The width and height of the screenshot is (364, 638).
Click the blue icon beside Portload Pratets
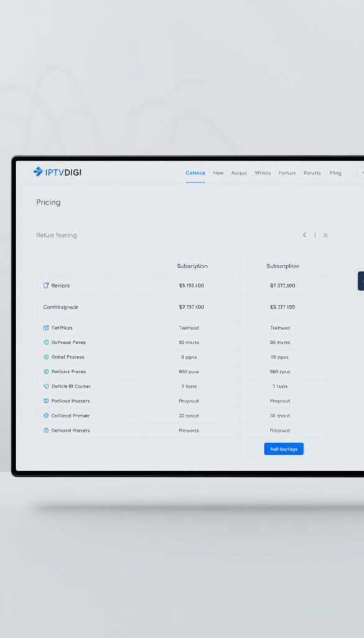tap(46, 401)
